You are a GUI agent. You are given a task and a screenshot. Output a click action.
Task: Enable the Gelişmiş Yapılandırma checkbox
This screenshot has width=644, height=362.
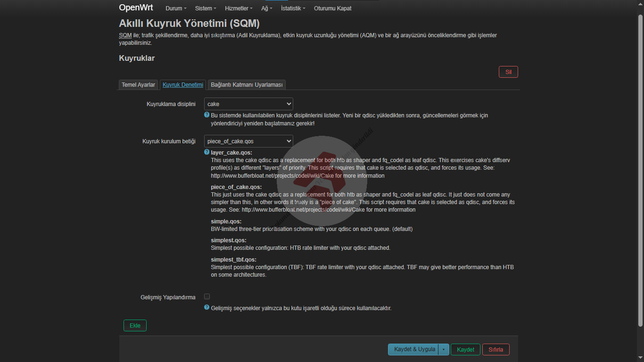207,296
